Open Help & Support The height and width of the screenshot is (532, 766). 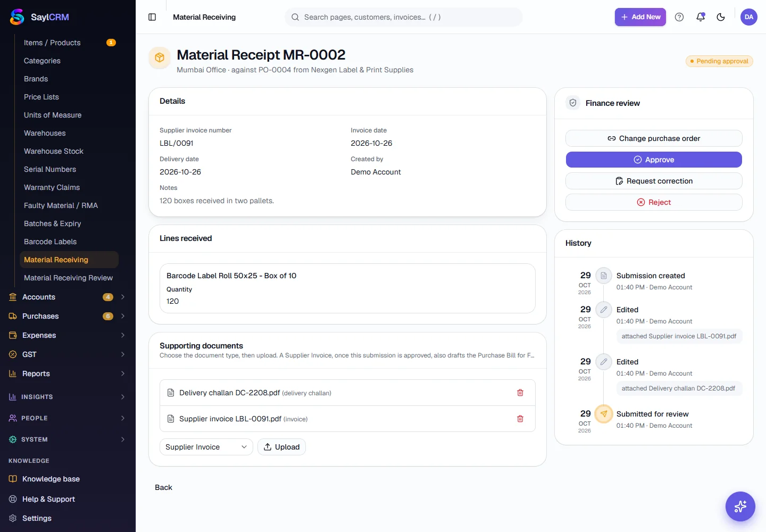[68, 499]
